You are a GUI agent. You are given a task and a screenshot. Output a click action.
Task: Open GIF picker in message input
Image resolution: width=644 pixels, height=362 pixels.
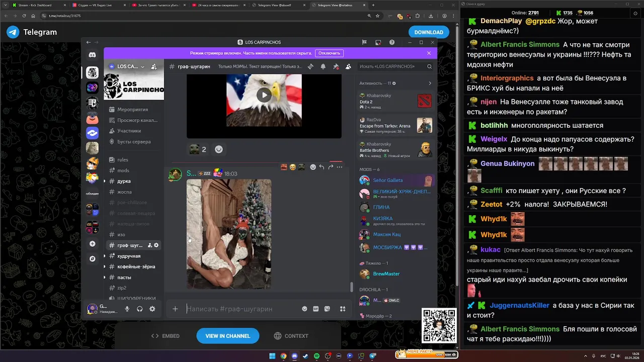click(316, 309)
